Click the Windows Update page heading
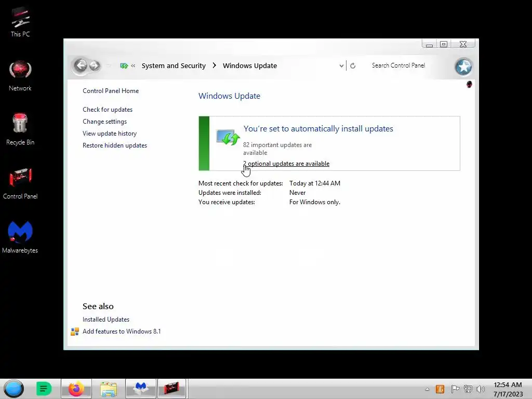The width and height of the screenshot is (532, 399). 229,96
